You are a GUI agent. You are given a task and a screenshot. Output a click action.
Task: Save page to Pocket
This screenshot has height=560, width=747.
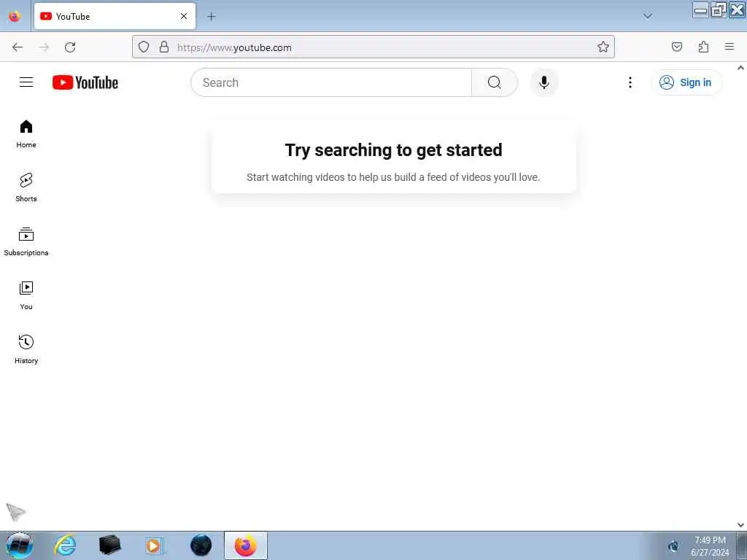(676, 47)
